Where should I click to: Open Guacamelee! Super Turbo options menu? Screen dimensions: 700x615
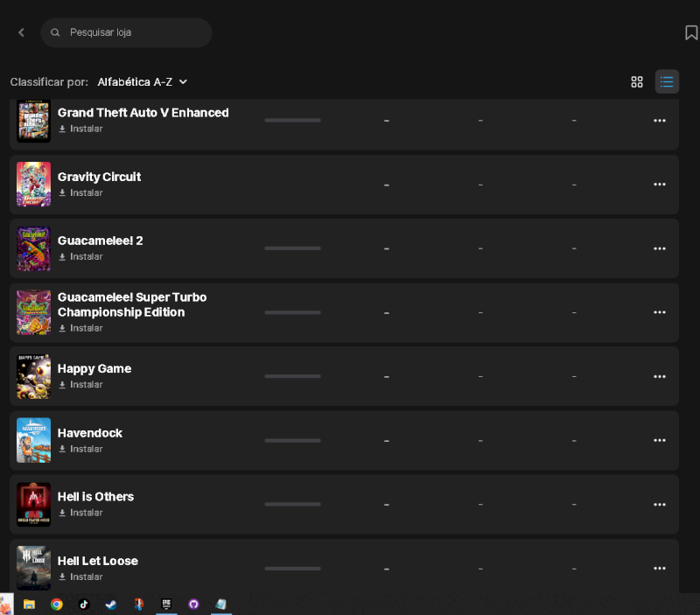[x=660, y=312]
